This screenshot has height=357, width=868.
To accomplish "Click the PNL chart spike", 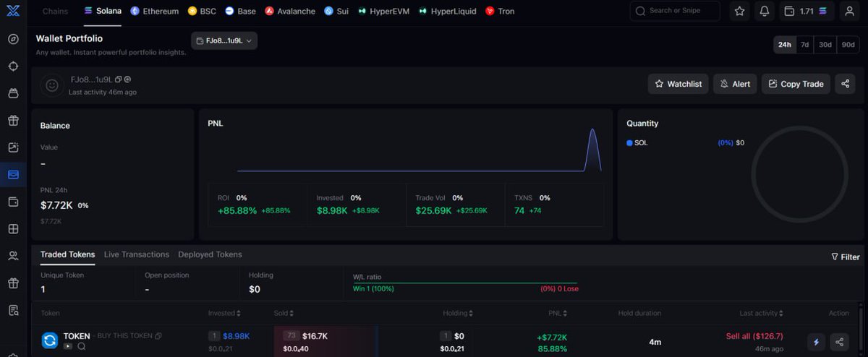I will tap(592, 150).
